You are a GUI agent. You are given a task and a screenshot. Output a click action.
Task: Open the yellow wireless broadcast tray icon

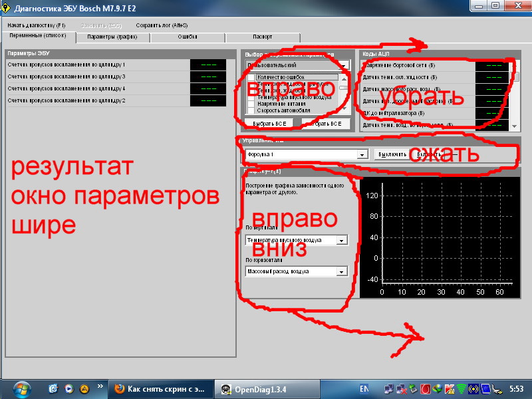point(473,389)
